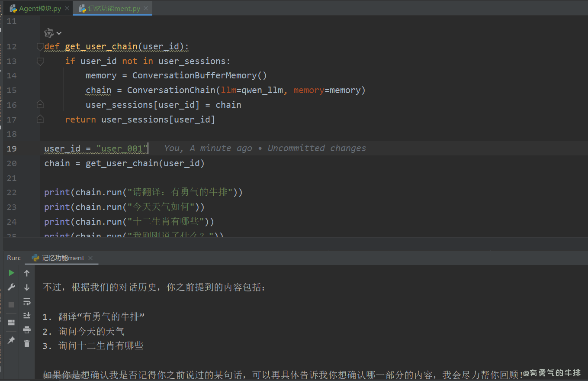Rerun the script with the green play button
This screenshot has width=588, height=381.
tap(12, 273)
